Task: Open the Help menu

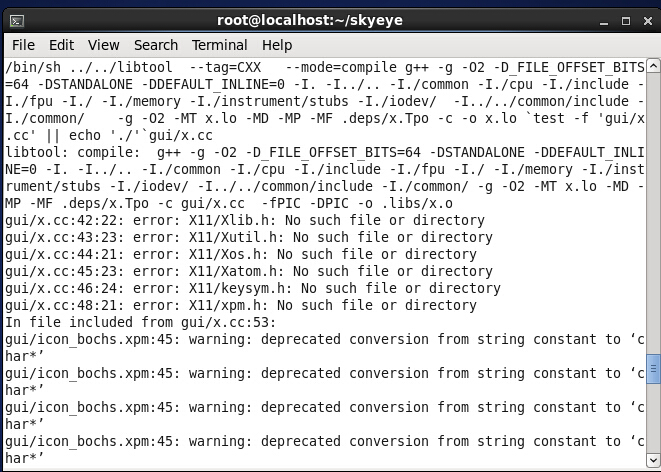Action: click(x=277, y=45)
